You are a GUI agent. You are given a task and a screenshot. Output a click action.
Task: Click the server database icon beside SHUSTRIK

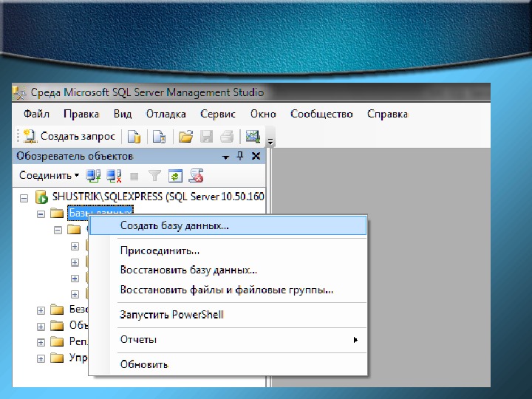(41, 197)
